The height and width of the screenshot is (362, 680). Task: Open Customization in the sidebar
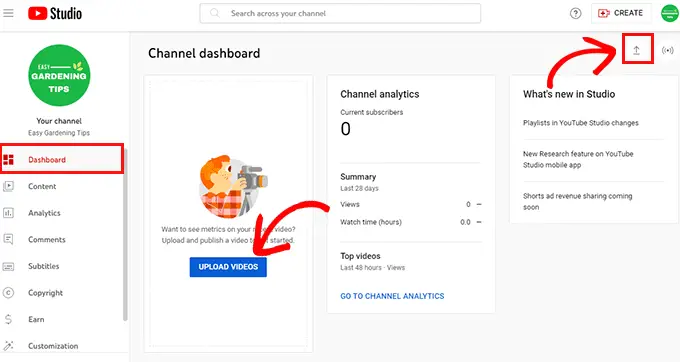(62, 346)
